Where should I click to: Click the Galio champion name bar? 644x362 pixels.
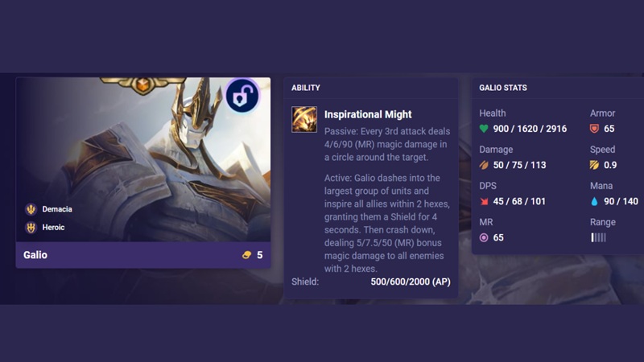pos(143,255)
